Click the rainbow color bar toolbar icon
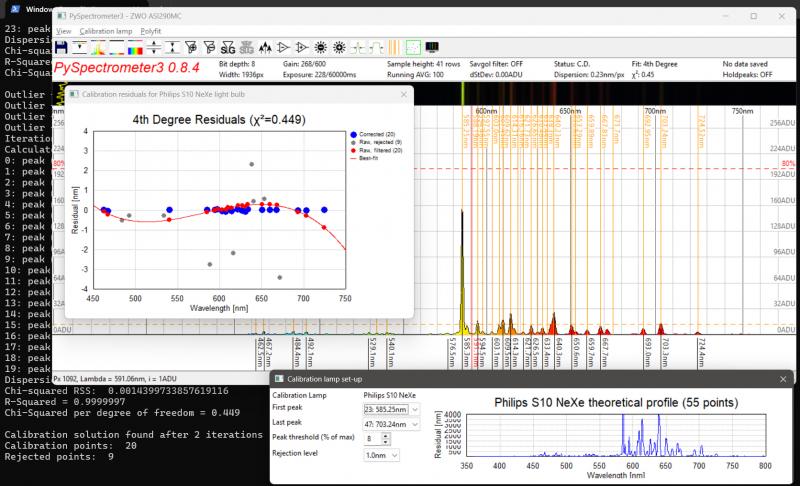 pyautogui.click(x=135, y=46)
